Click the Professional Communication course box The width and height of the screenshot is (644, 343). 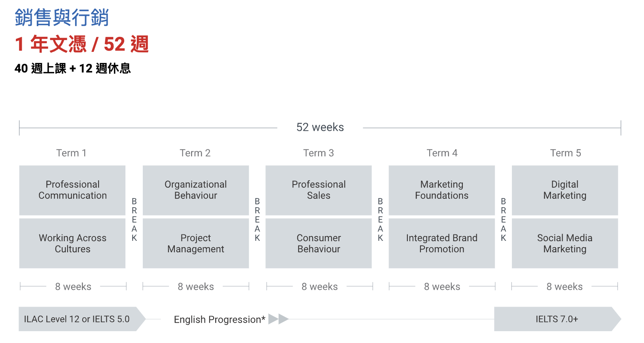(x=72, y=190)
